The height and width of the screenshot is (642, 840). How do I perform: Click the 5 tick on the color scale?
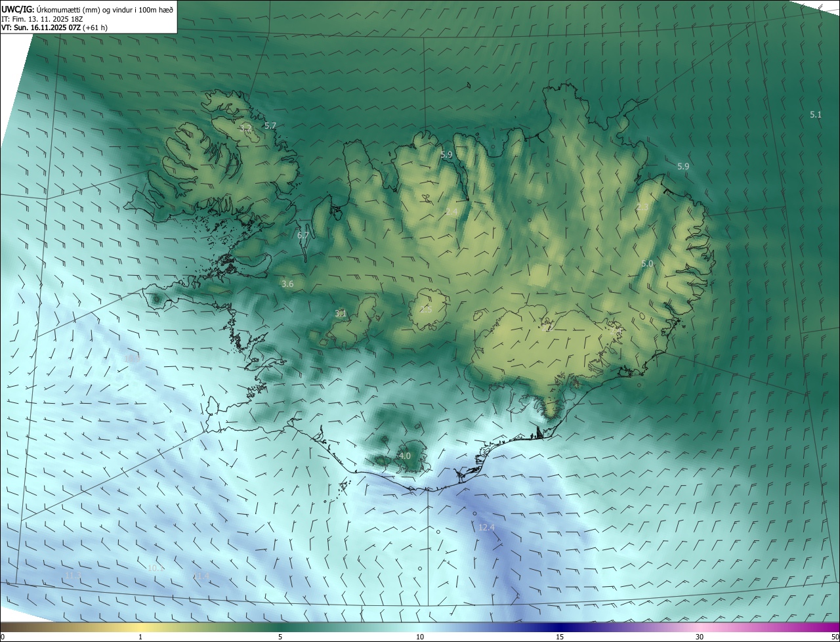[280, 637]
